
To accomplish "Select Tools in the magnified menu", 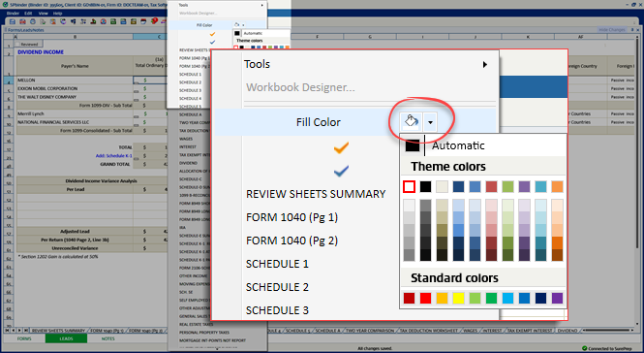I will 257,64.
